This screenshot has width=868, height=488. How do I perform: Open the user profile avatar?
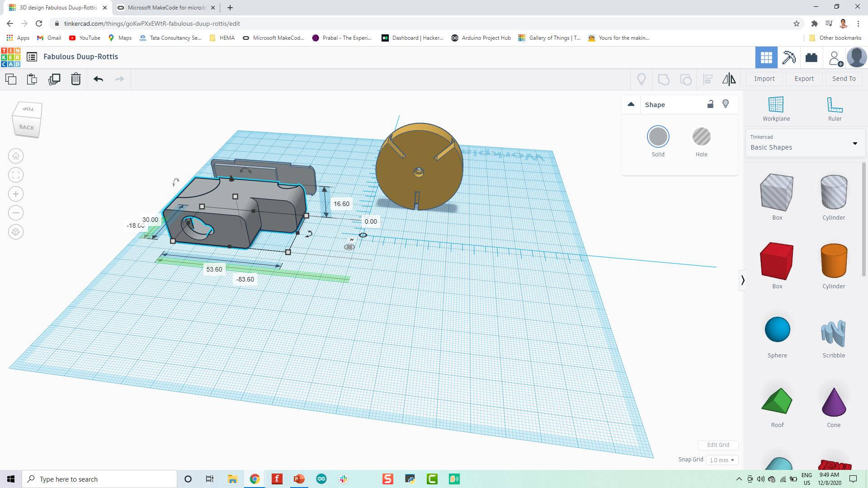[857, 57]
